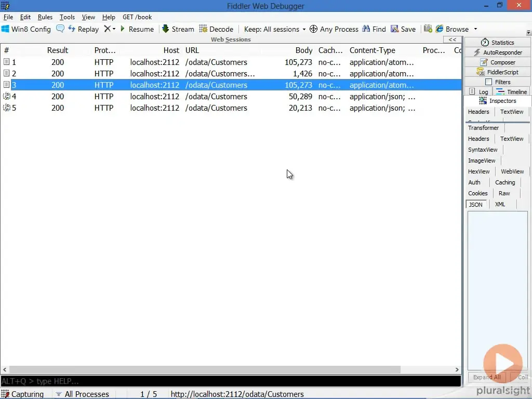Toggle Stream mode in the toolbar

coord(178,29)
